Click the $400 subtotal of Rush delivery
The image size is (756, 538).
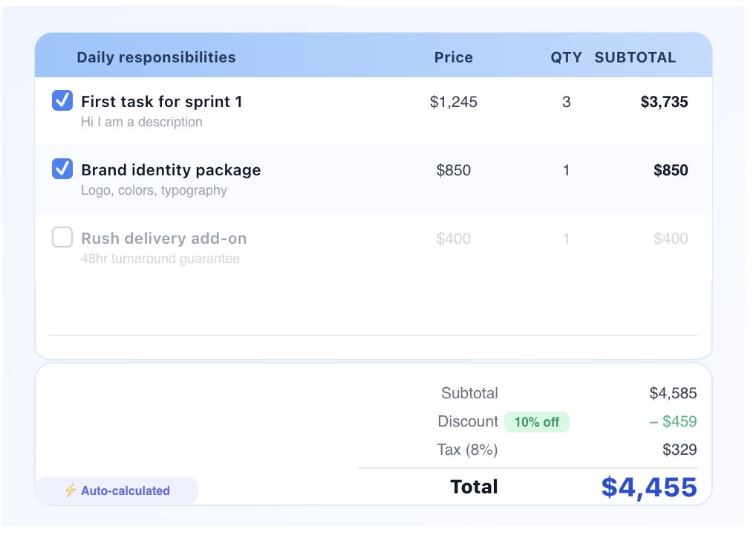click(x=671, y=239)
